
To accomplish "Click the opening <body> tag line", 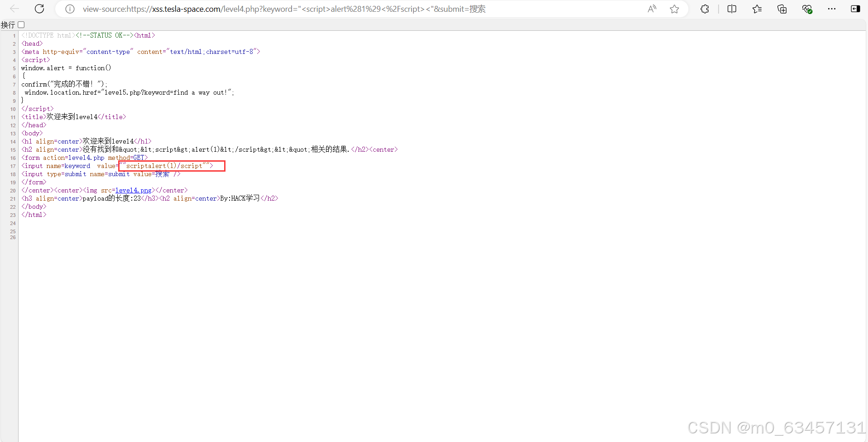I will [x=32, y=133].
